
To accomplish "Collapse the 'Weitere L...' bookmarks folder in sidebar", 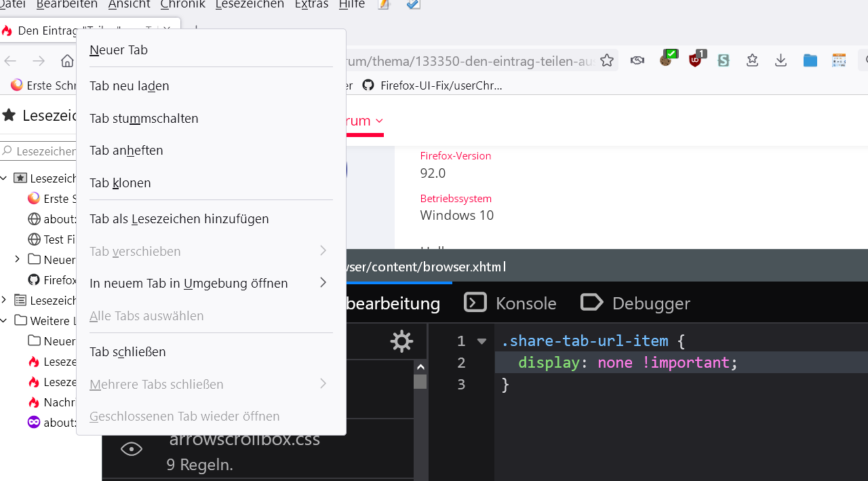I will click(x=5, y=321).
